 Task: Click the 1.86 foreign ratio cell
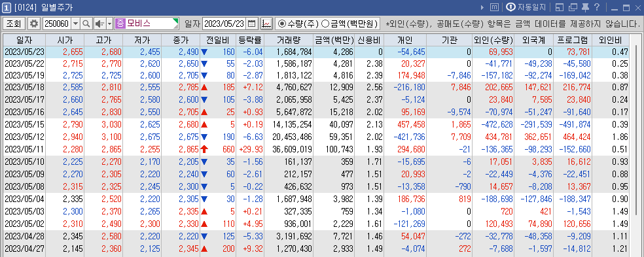click(x=611, y=137)
